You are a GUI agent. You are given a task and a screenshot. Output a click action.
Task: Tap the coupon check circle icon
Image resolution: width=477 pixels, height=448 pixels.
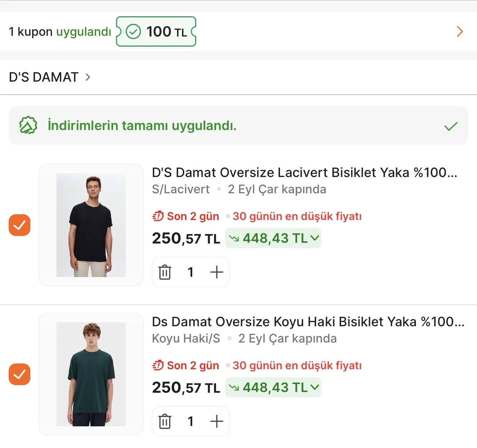pos(133,31)
